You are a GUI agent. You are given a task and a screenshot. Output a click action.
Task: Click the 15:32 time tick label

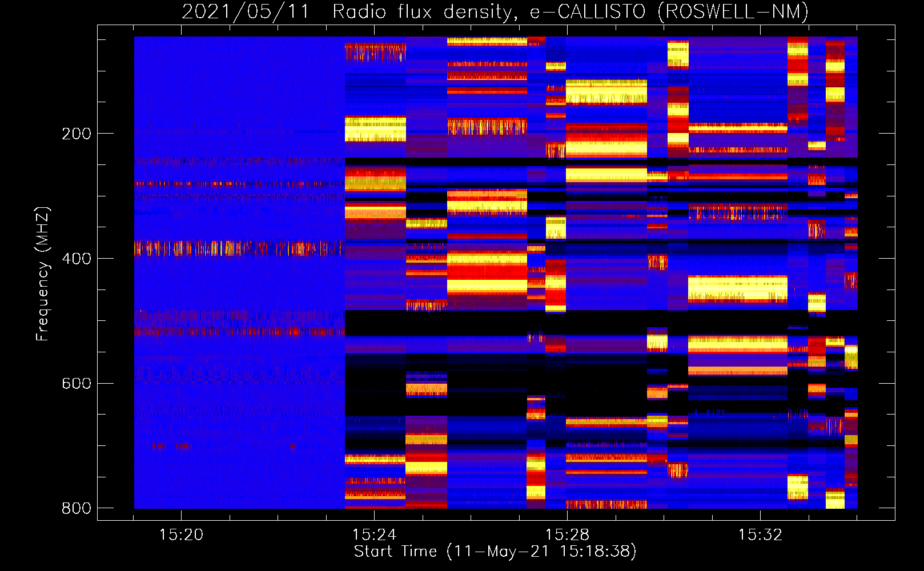760,534
